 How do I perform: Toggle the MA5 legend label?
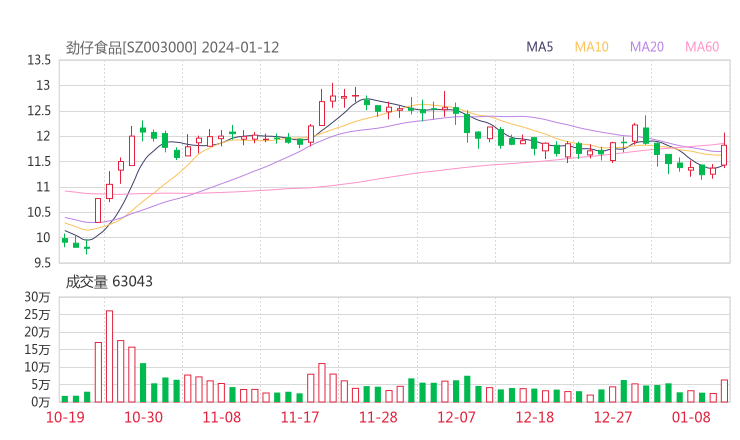click(x=539, y=47)
